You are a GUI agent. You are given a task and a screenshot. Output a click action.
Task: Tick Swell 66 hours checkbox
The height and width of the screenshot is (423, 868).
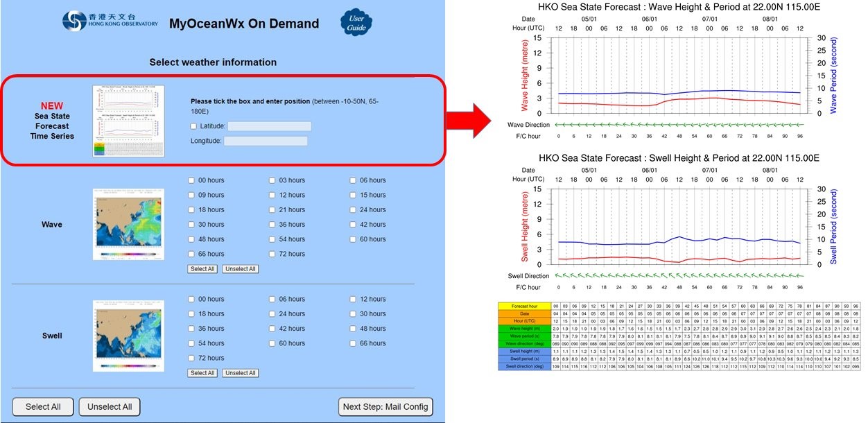coord(354,343)
